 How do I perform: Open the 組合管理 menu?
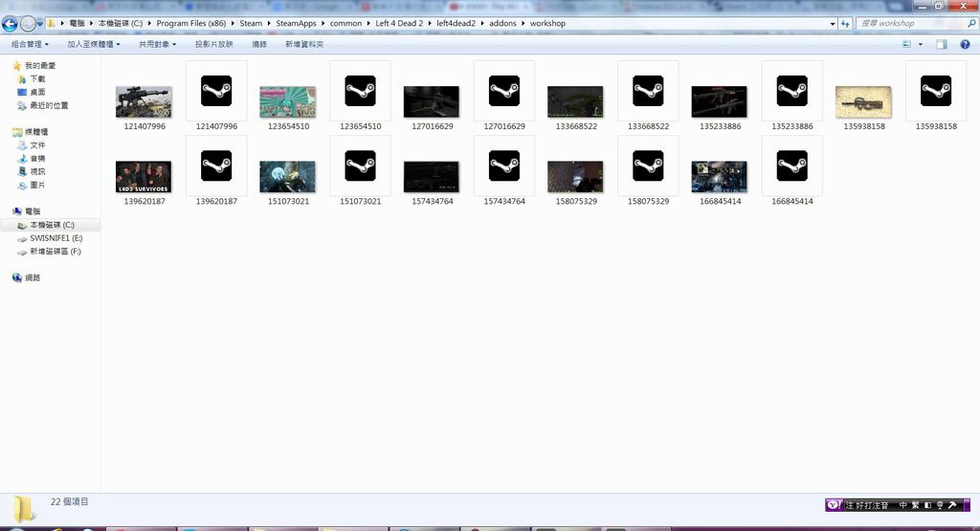click(x=30, y=44)
